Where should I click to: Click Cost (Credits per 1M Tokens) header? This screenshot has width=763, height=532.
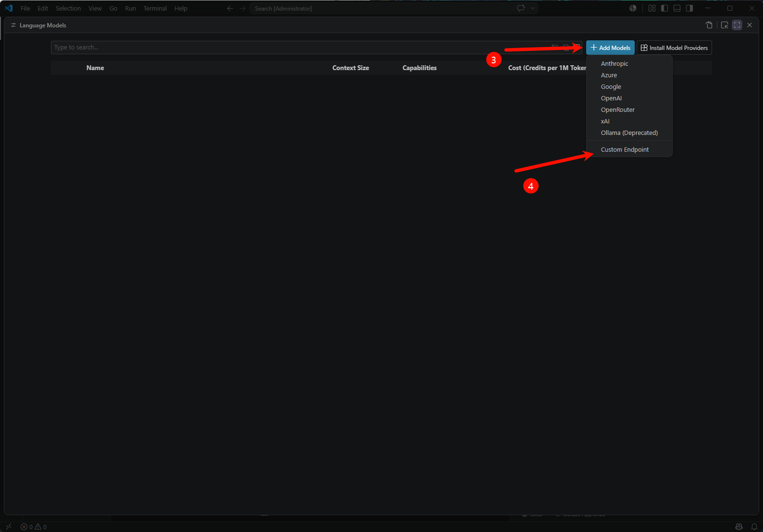[547, 68]
